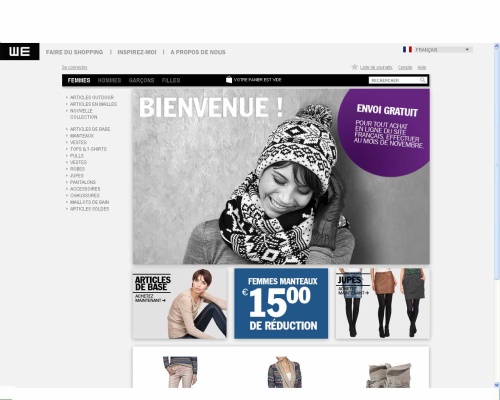Click the search magnifier icon
Image resolution: width=500 pixels, height=400 pixels.
coord(423,80)
